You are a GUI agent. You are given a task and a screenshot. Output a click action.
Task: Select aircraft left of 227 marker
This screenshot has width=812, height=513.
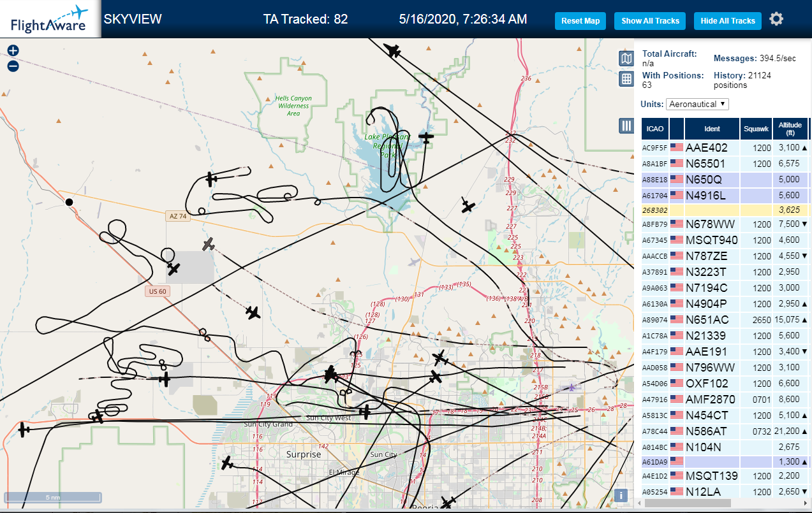coord(468,205)
